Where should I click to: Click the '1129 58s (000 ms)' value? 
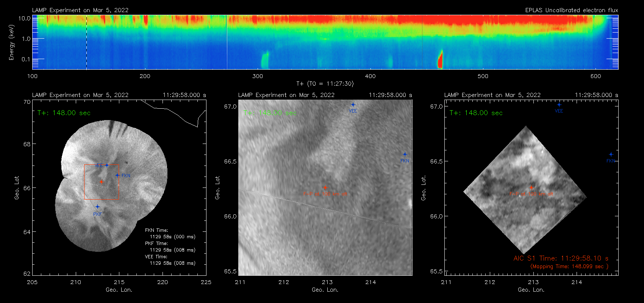point(173,237)
